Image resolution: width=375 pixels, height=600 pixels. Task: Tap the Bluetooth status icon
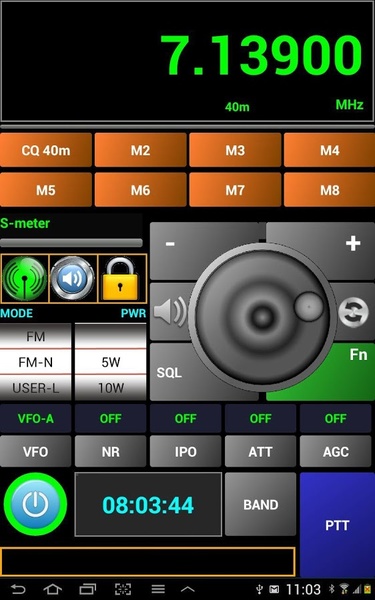(332, 589)
